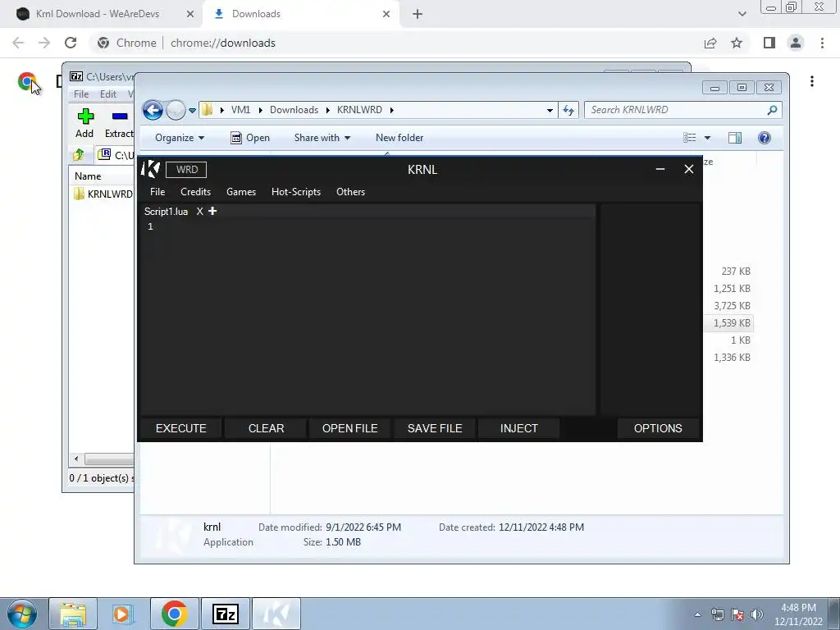Open the File menu in KRNL

[x=157, y=192]
